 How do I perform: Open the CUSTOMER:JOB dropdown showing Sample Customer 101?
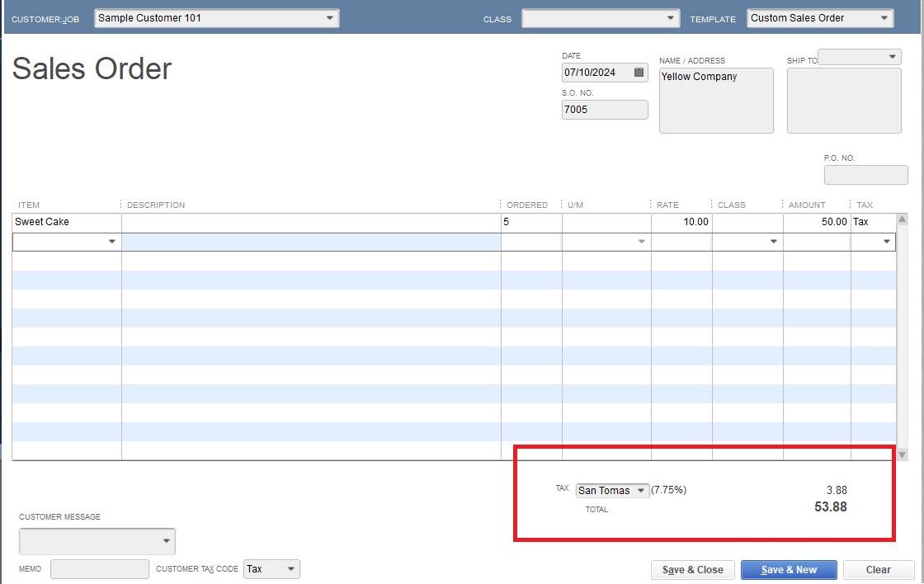coord(330,17)
